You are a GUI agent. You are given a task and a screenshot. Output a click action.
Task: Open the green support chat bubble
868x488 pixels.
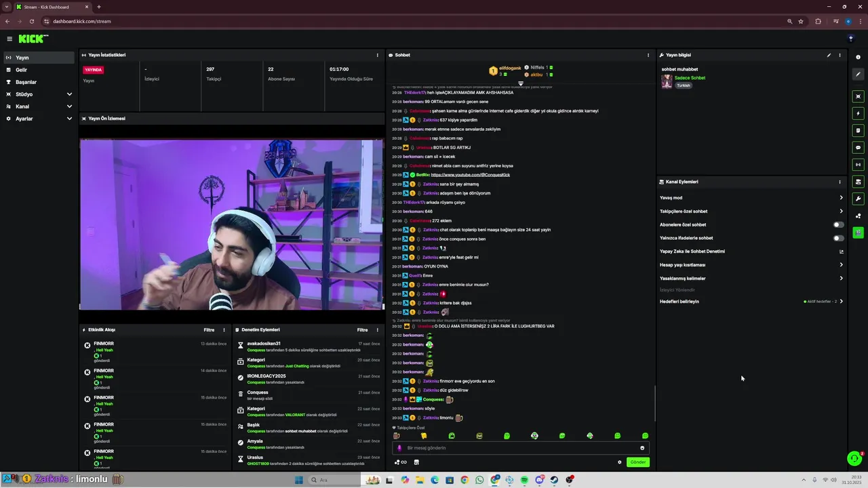(854, 459)
